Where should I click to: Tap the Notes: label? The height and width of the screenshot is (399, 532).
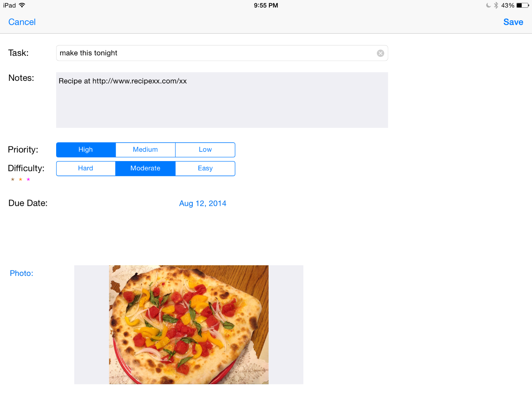point(21,78)
